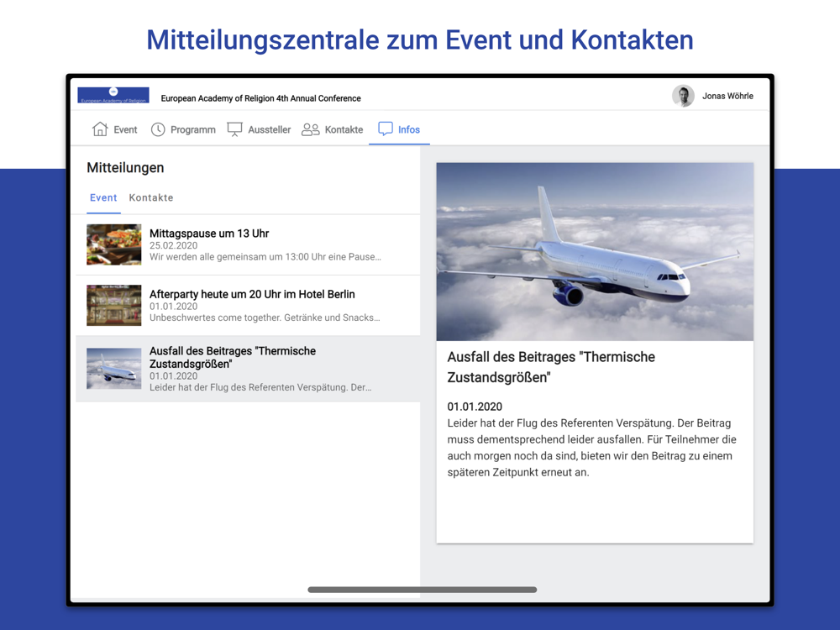
Task: Click the airplane thumbnail in the list
Action: (x=114, y=369)
